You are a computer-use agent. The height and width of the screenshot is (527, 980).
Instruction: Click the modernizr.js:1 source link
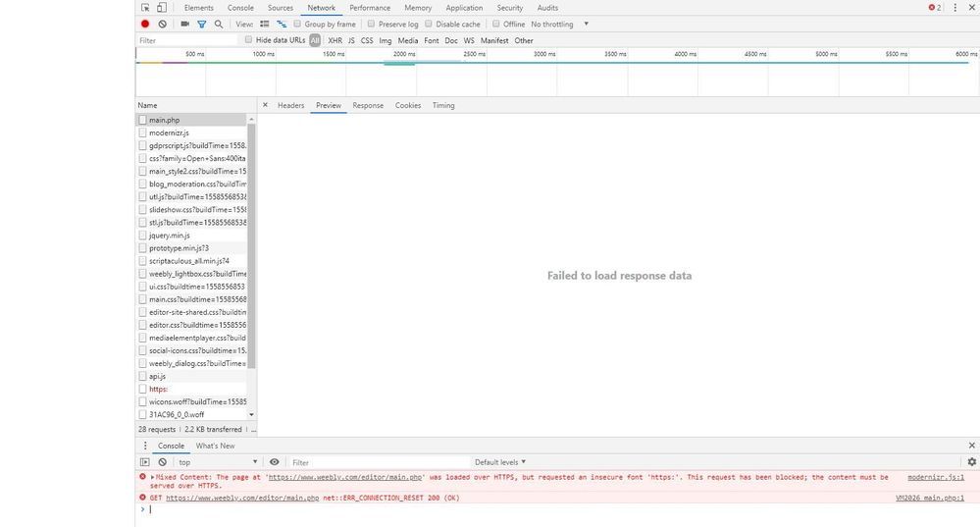pyautogui.click(x=936, y=477)
